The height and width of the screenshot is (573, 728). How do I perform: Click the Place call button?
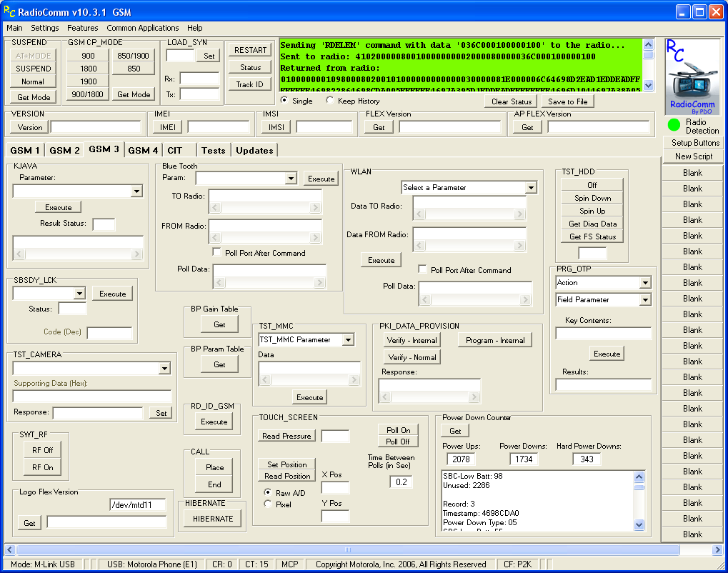pos(215,467)
